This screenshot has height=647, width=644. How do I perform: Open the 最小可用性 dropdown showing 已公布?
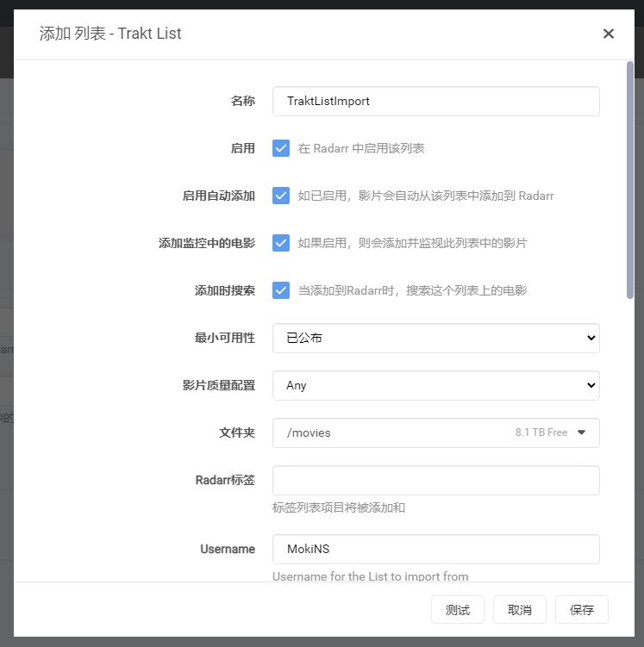click(436, 338)
